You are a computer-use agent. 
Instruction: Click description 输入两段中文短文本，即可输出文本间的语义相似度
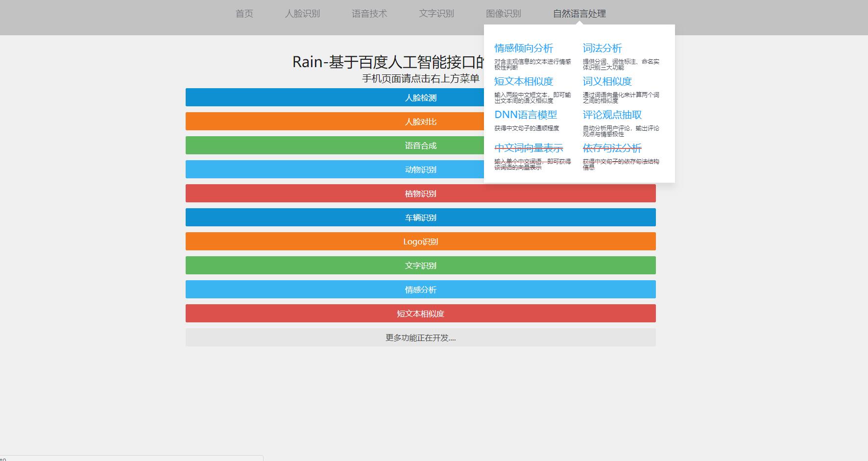[x=532, y=98]
